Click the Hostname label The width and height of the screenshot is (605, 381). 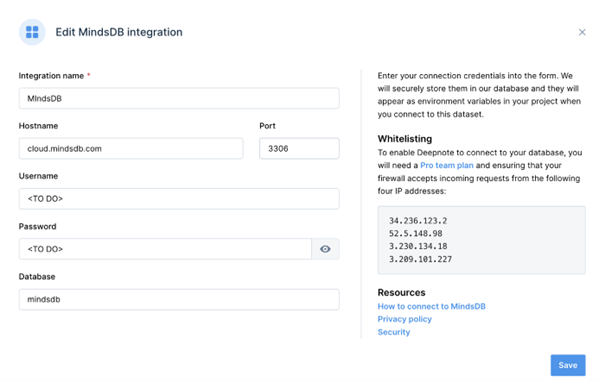pos(38,126)
